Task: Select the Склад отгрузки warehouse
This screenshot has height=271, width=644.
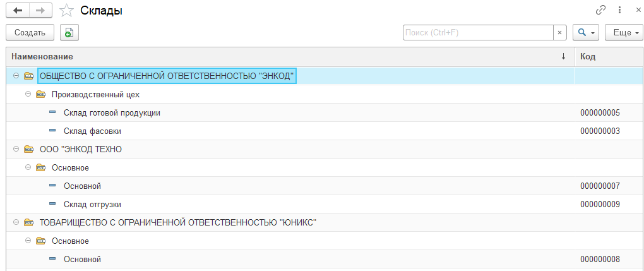Action: coord(92,205)
